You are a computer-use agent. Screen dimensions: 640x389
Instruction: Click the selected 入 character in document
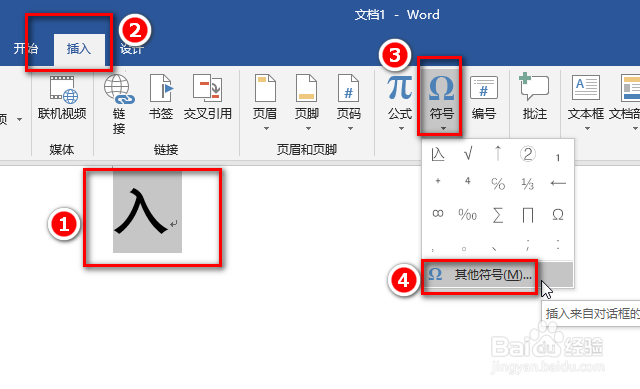point(142,211)
